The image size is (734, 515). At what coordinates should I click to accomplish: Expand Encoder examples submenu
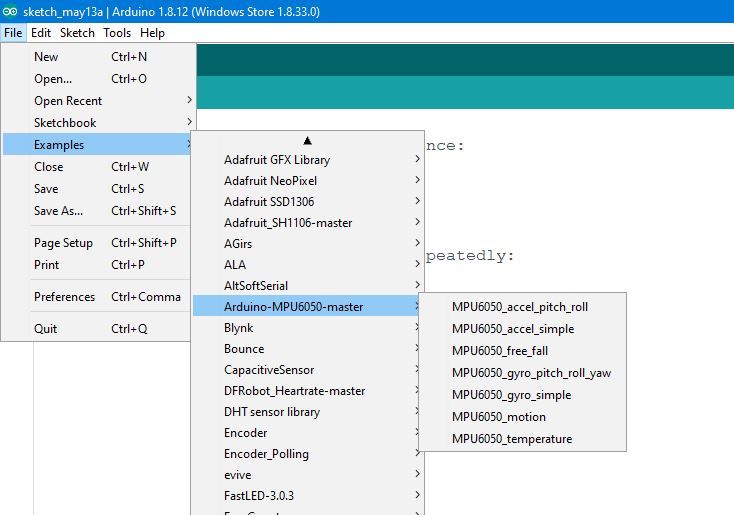[306, 433]
